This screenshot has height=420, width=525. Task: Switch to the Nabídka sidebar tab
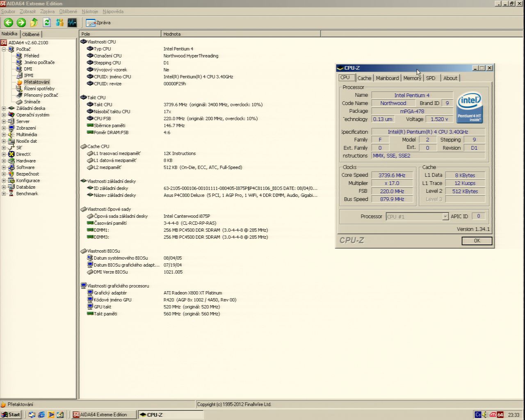pos(9,34)
